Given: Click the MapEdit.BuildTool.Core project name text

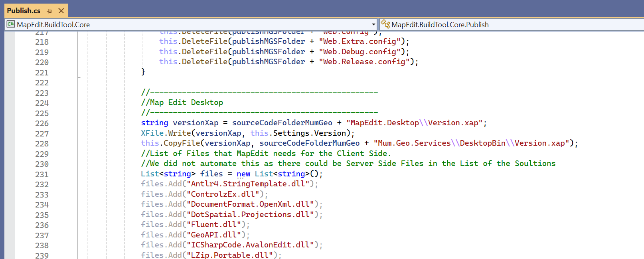Looking at the screenshot, I should click(x=53, y=24).
